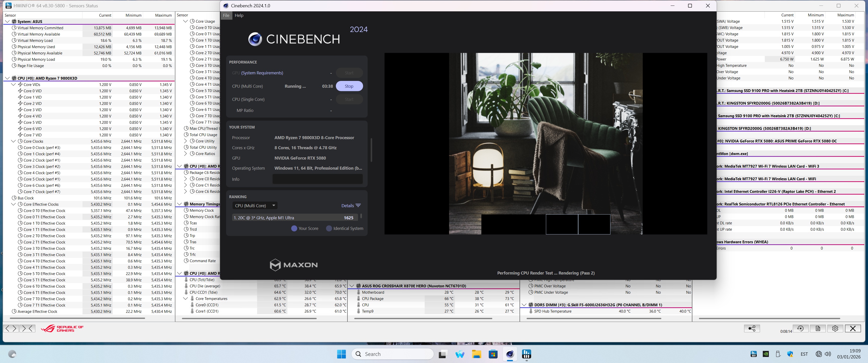Click the Info input field

coord(317,179)
